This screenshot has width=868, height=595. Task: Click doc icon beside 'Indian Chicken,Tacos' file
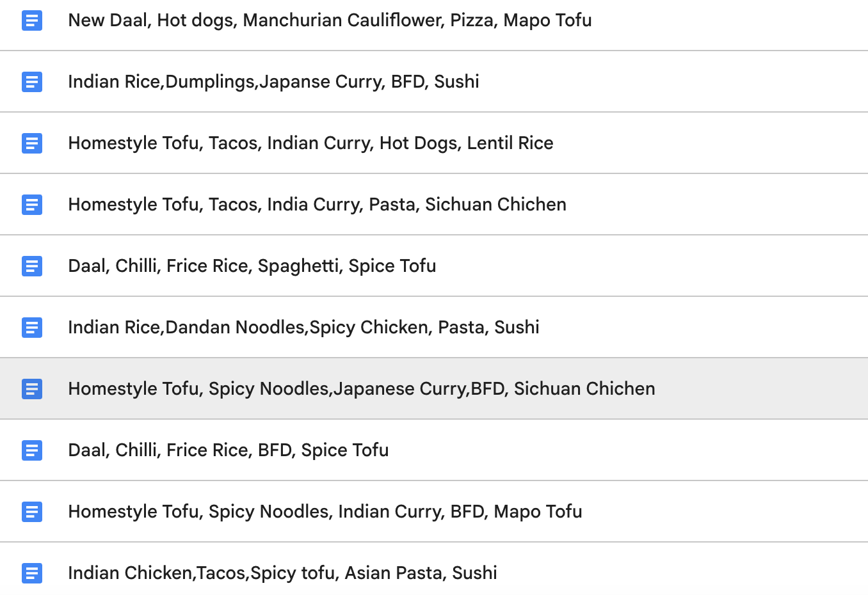(32, 573)
